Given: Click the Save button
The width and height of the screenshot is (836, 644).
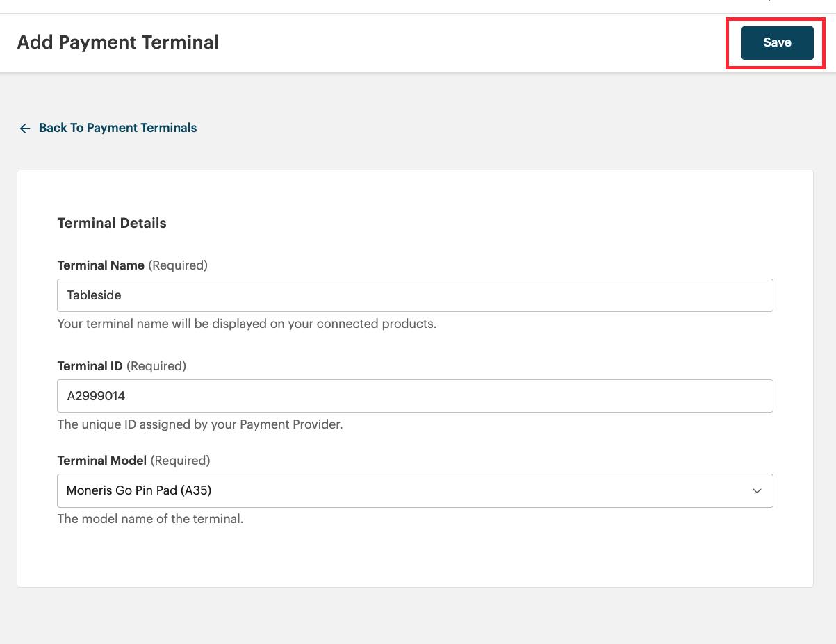Looking at the screenshot, I should [777, 43].
